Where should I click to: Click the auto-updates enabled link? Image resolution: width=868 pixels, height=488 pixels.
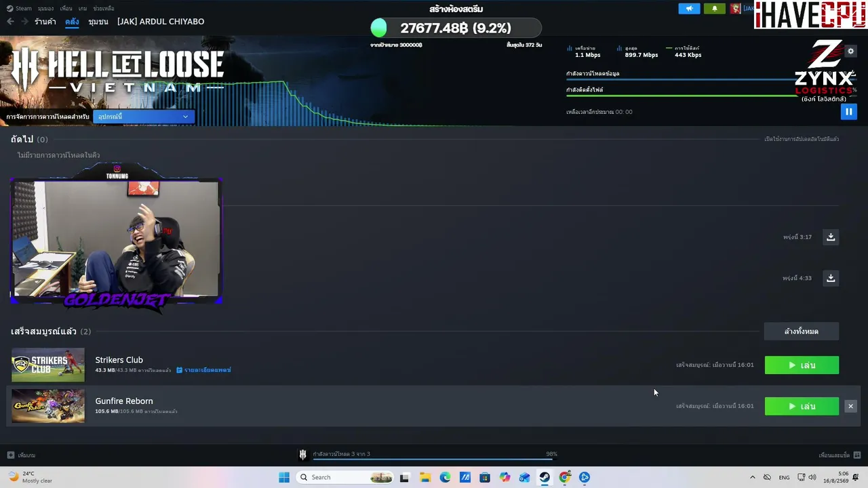[802, 139]
